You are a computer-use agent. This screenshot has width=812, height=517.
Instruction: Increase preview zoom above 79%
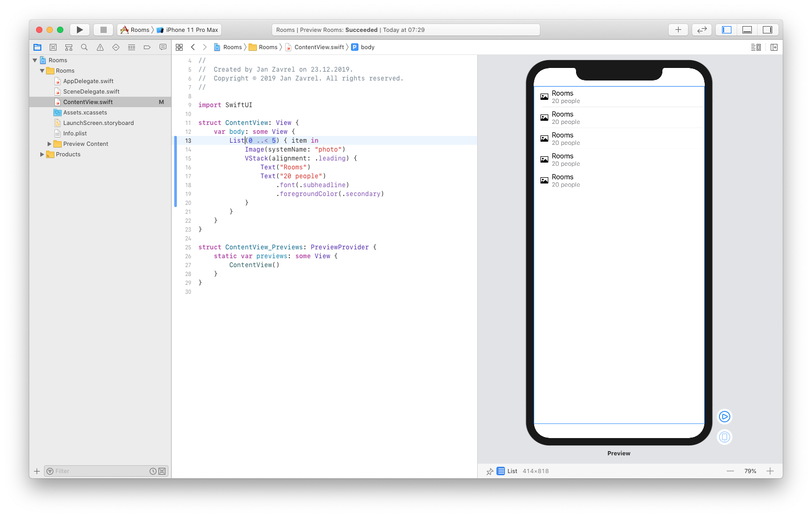coord(770,471)
